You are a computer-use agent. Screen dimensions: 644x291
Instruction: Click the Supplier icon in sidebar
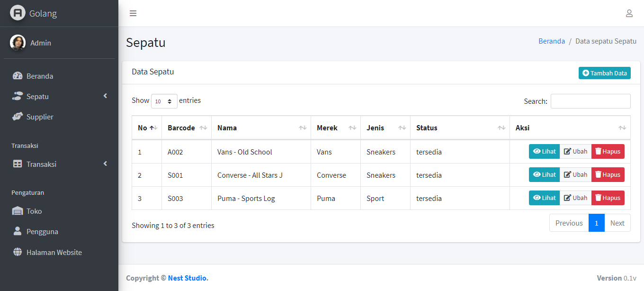[x=18, y=117]
